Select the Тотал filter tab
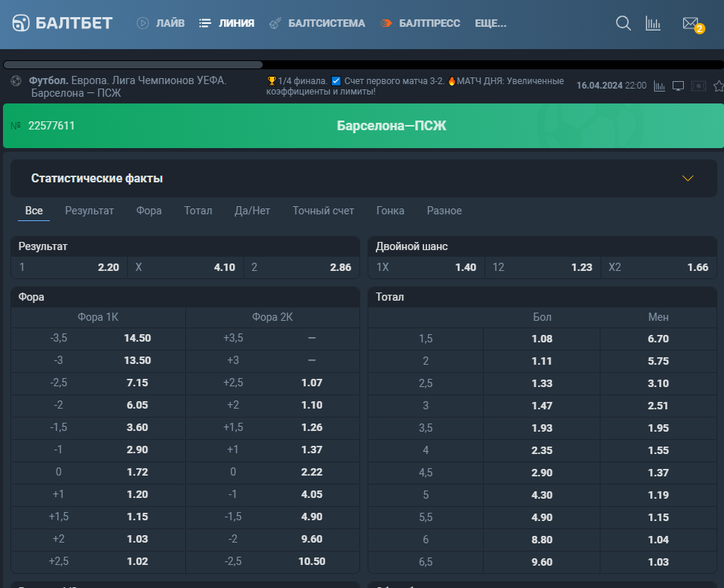 pyautogui.click(x=198, y=211)
